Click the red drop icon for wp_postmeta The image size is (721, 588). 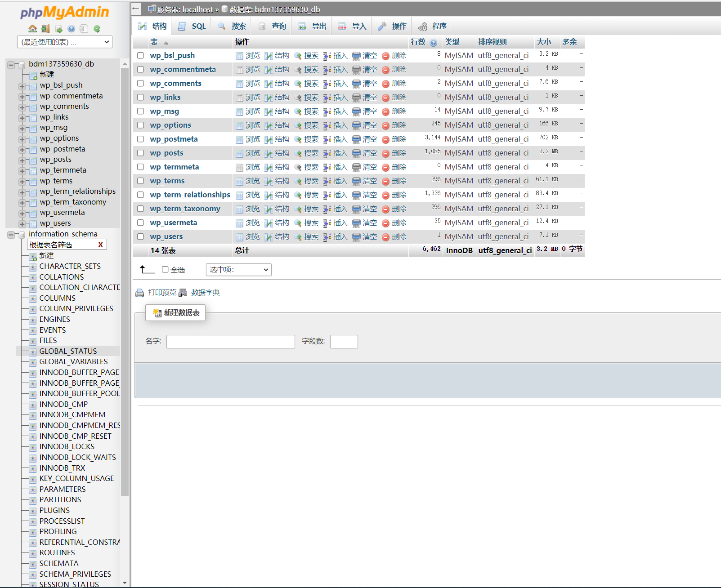[x=385, y=139]
